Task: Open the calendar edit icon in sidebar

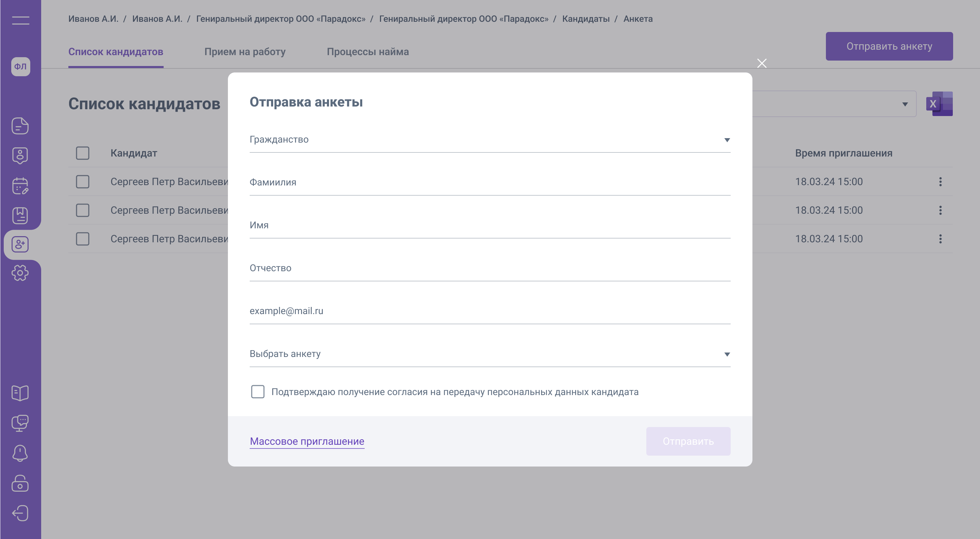Action: click(20, 186)
